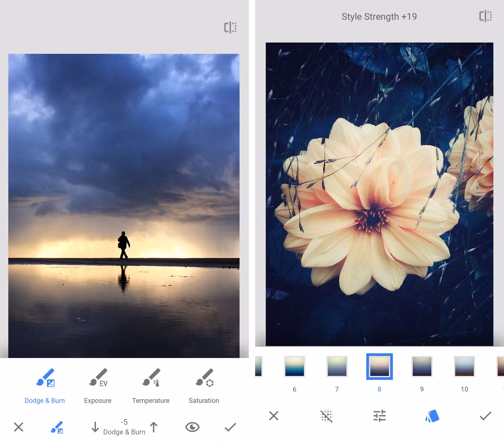Toggle the mask overlay eye preview
The image size is (504, 443).
click(192, 427)
